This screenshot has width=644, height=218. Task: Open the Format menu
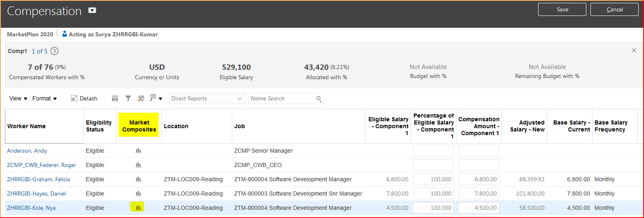pos(45,98)
